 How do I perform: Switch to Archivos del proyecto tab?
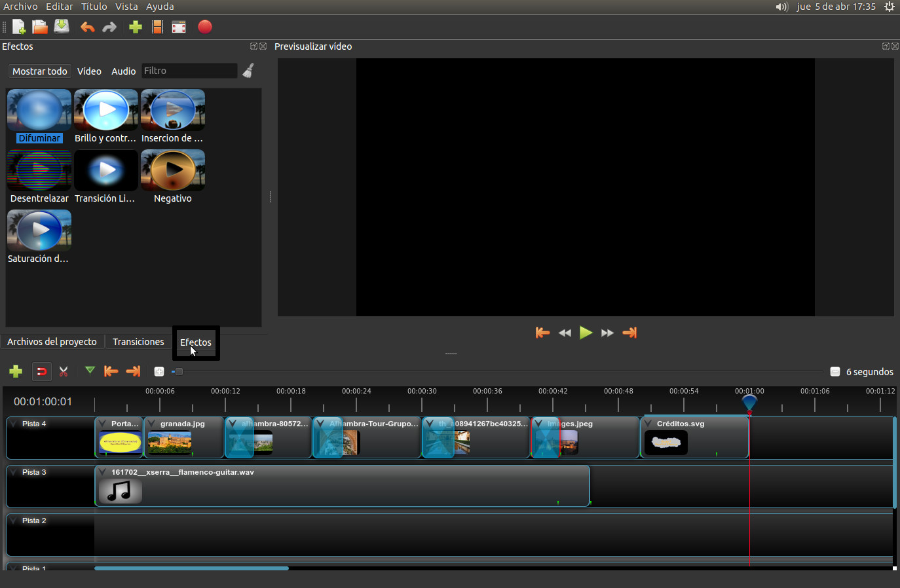[x=52, y=342]
